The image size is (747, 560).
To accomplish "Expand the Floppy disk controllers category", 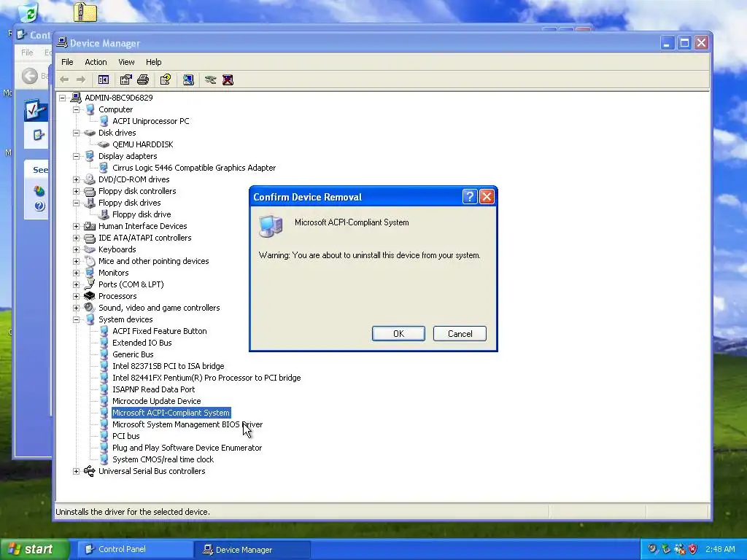I will tap(76, 191).
